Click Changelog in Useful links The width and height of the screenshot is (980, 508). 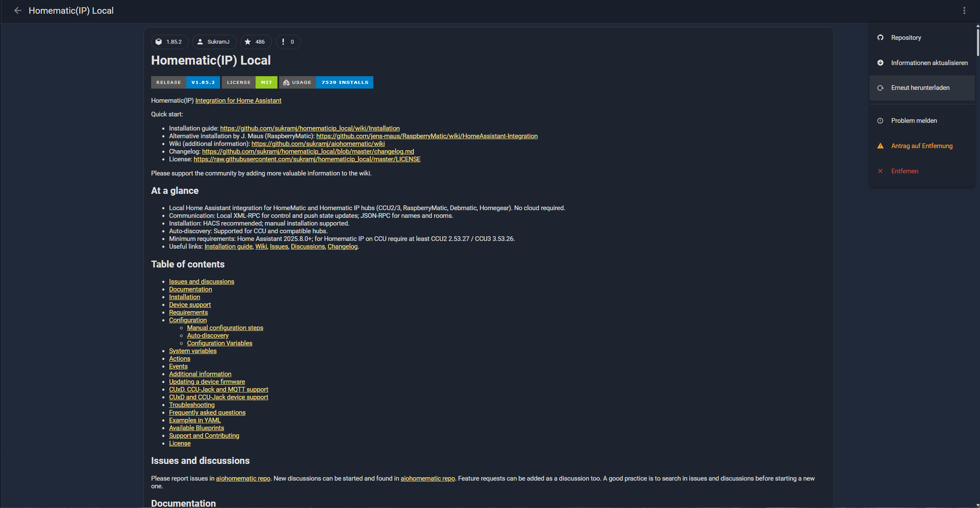point(343,247)
